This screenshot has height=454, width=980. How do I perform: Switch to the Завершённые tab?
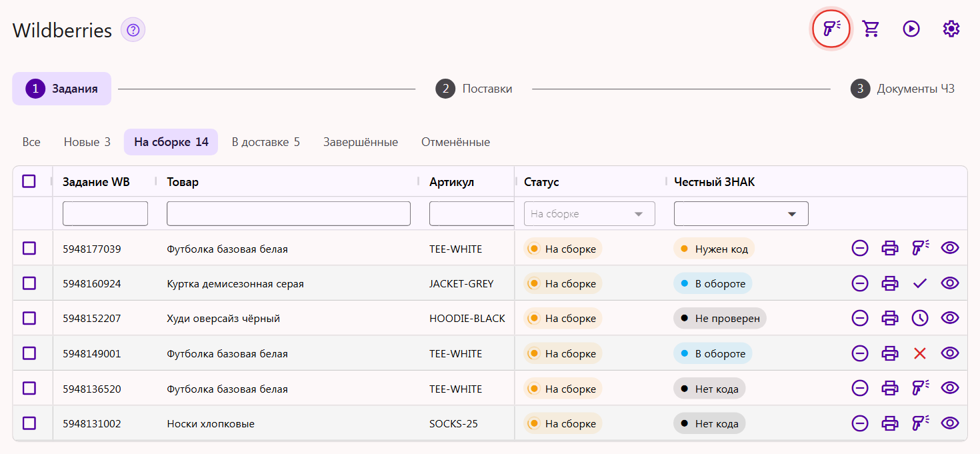point(361,142)
